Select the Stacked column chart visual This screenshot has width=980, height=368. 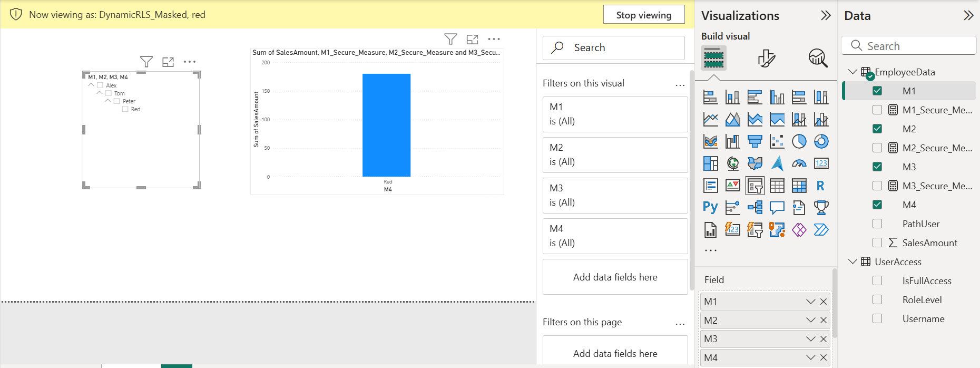[x=732, y=97]
